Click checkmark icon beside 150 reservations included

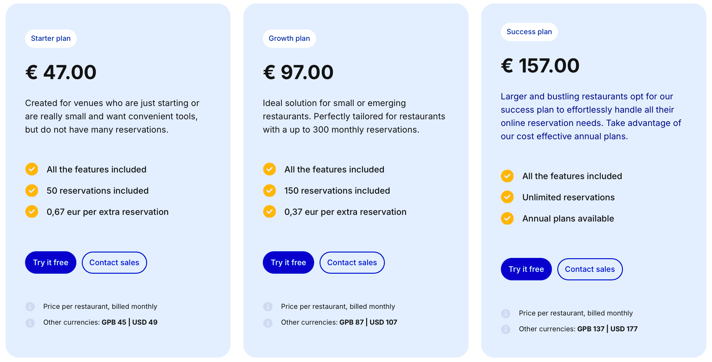coord(269,191)
